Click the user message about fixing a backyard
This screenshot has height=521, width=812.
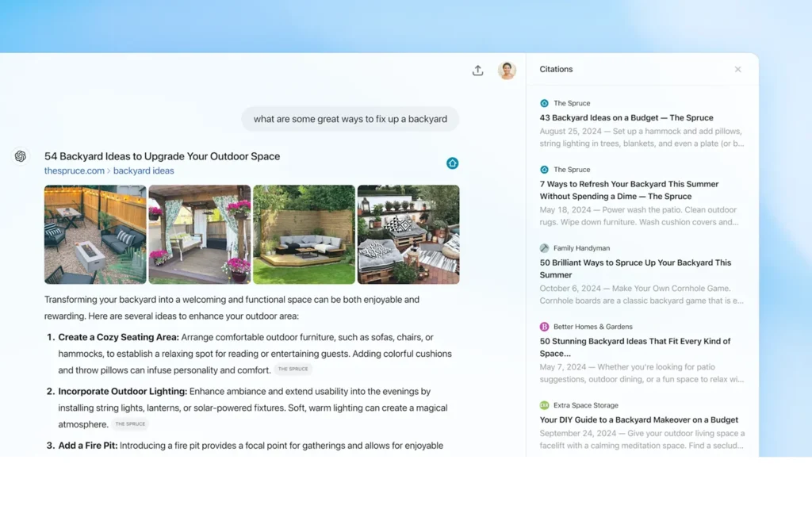coord(350,119)
